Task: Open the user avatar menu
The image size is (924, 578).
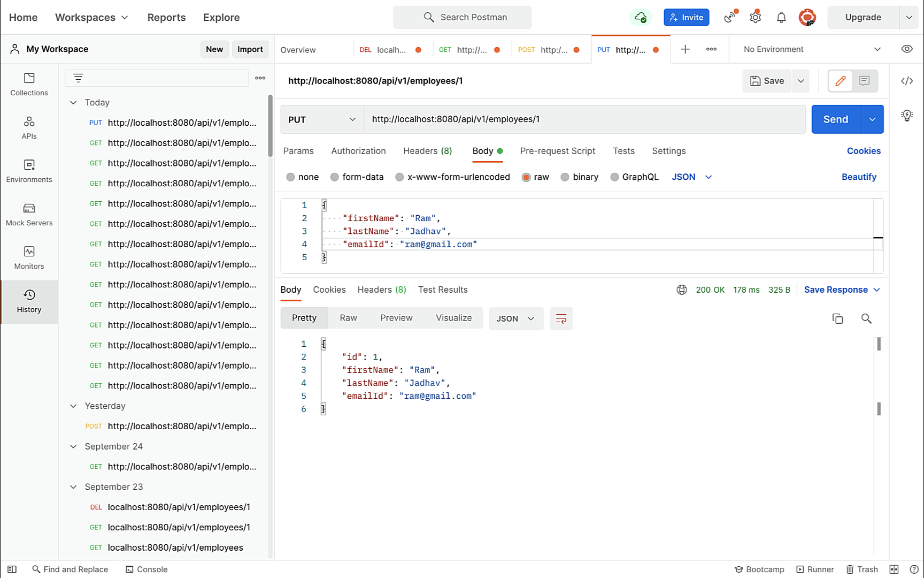Action: pos(807,17)
